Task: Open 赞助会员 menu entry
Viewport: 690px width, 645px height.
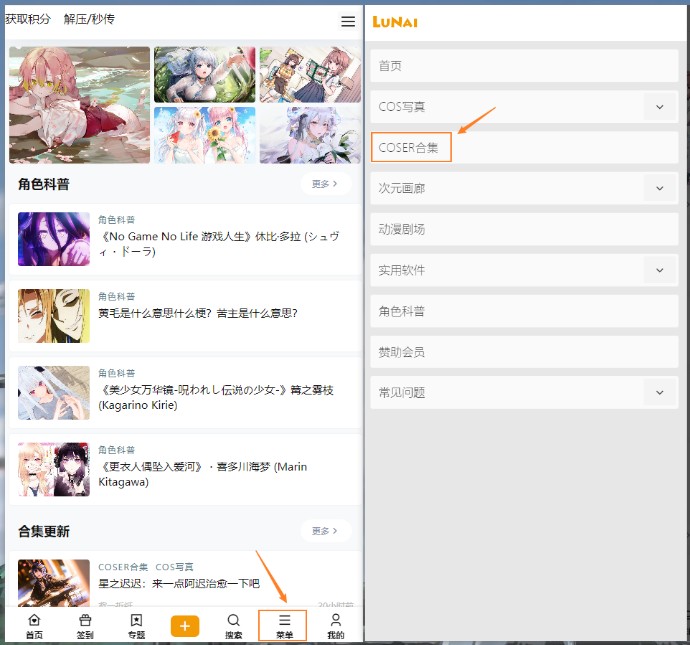Action: pyautogui.click(x=402, y=352)
